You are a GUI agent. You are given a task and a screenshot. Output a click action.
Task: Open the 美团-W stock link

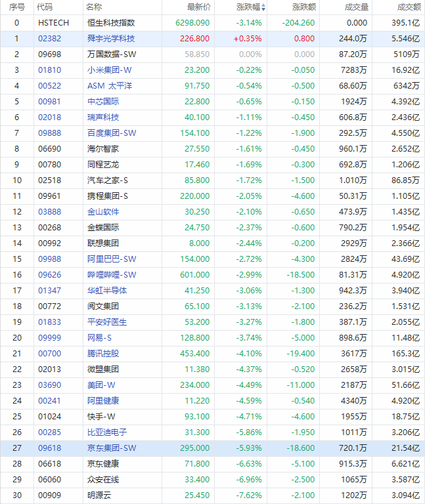(101, 385)
